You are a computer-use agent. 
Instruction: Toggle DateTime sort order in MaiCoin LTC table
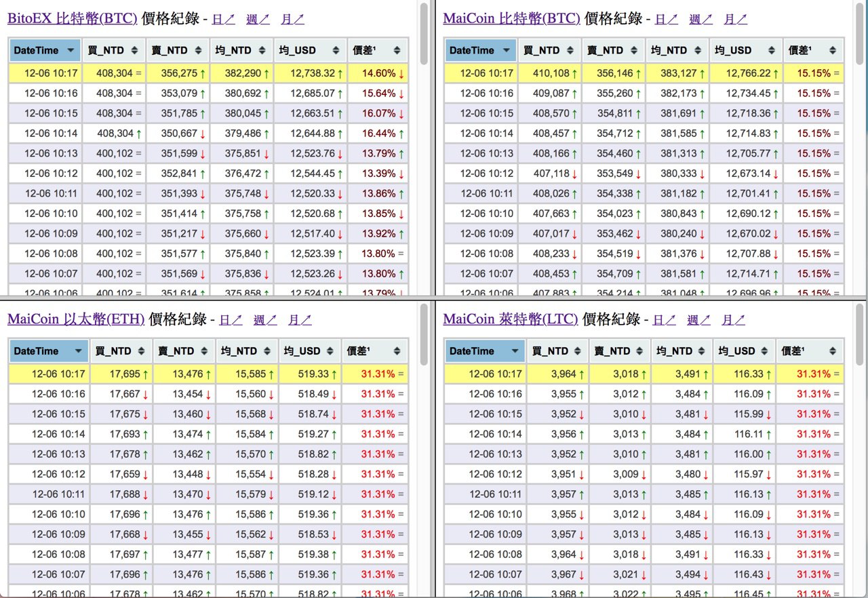(x=485, y=351)
